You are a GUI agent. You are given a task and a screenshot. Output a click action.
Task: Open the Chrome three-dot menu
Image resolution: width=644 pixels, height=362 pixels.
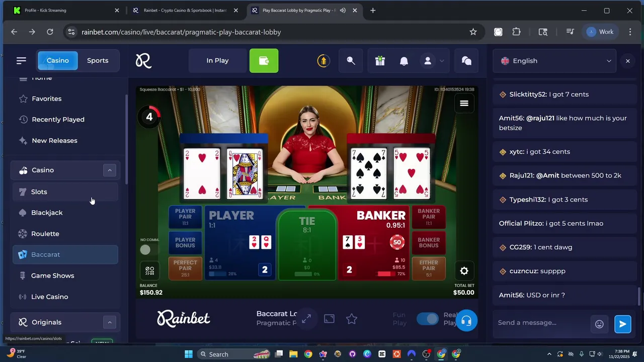(630, 32)
